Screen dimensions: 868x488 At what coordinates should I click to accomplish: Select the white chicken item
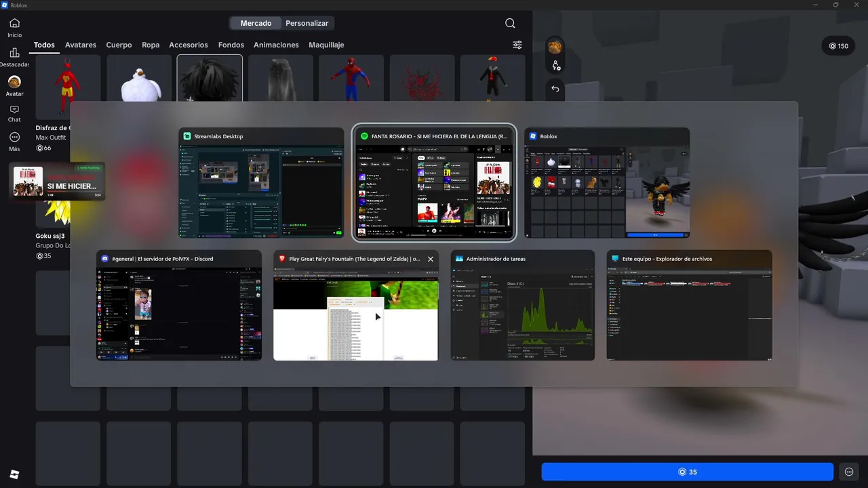139,78
